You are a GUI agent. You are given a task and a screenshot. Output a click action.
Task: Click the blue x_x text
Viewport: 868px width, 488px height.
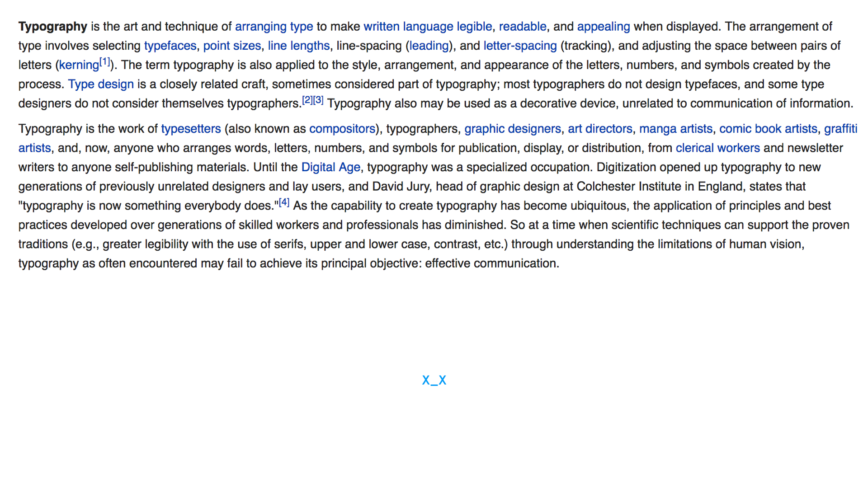[x=434, y=380]
